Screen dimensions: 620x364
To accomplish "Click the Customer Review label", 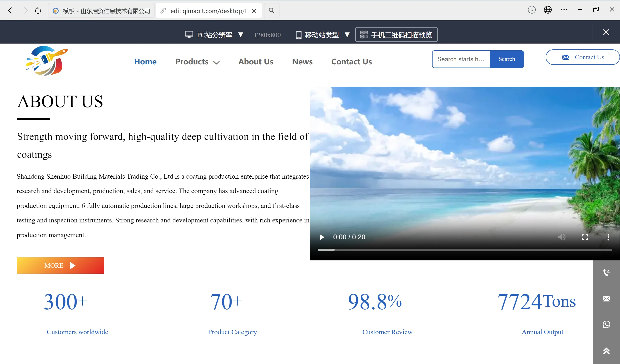I will pos(387,332).
